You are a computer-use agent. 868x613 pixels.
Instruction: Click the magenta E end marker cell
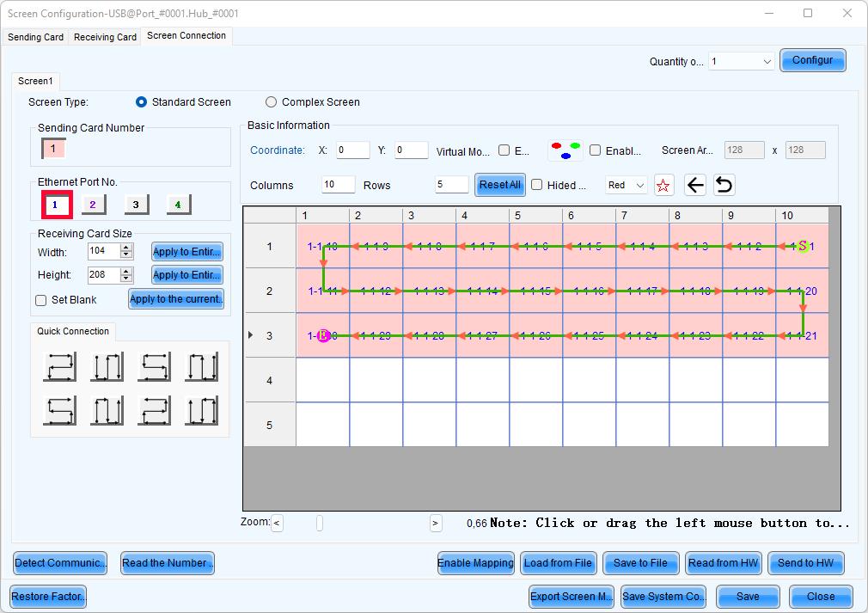click(323, 335)
